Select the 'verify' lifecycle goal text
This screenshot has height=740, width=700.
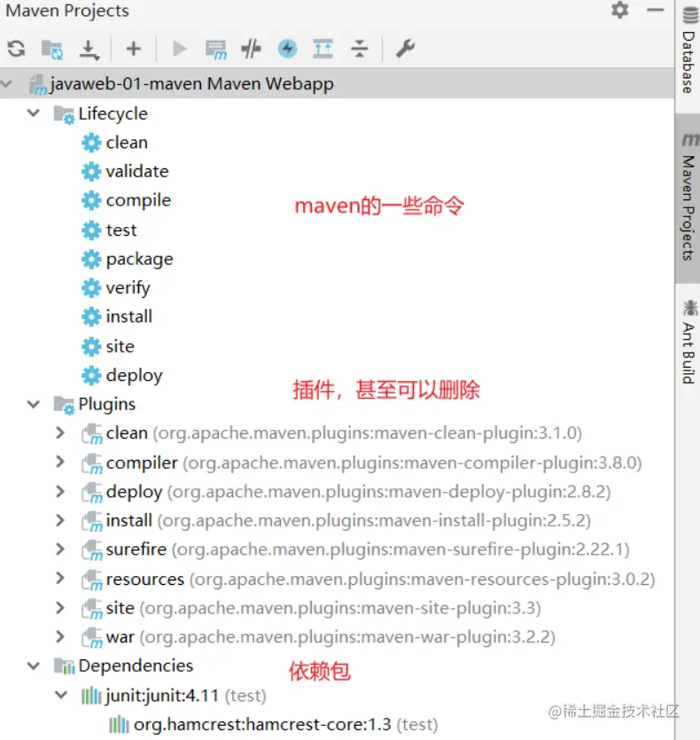pos(128,288)
